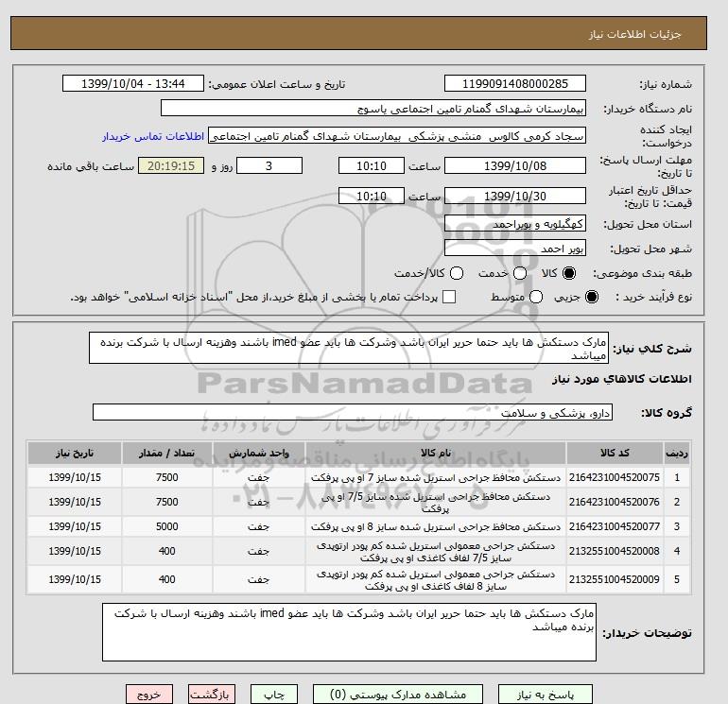Click product code 2164231004520076
Image resolution: width=728 pixels, height=704 pixels.
coord(615,502)
